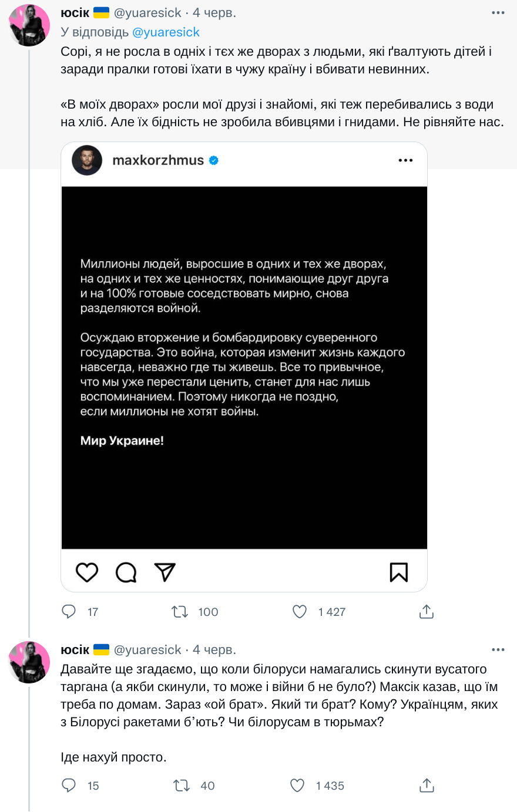Open more options on the second tweet
The width and height of the screenshot is (517, 812).
coord(498,650)
